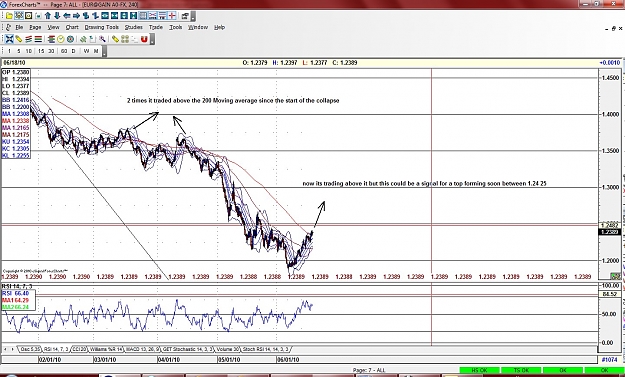
Task: Click the stacked red-green layers icon
Action: [51, 39]
